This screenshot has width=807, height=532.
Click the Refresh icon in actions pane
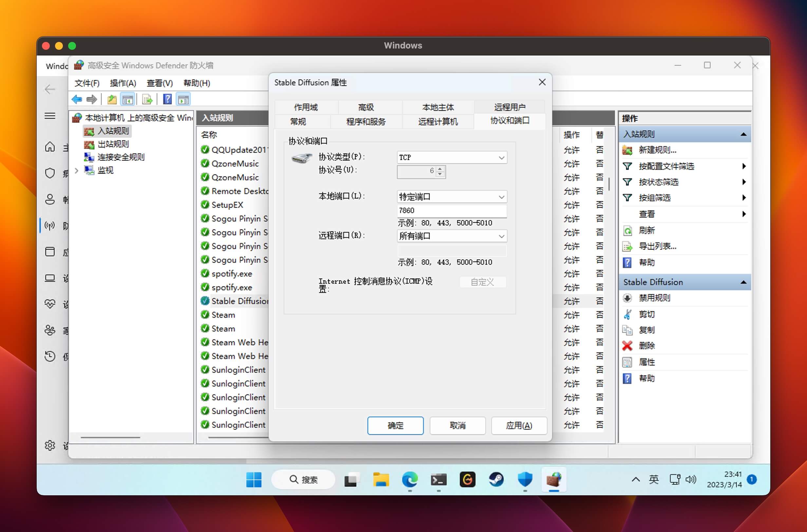tap(627, 231)
